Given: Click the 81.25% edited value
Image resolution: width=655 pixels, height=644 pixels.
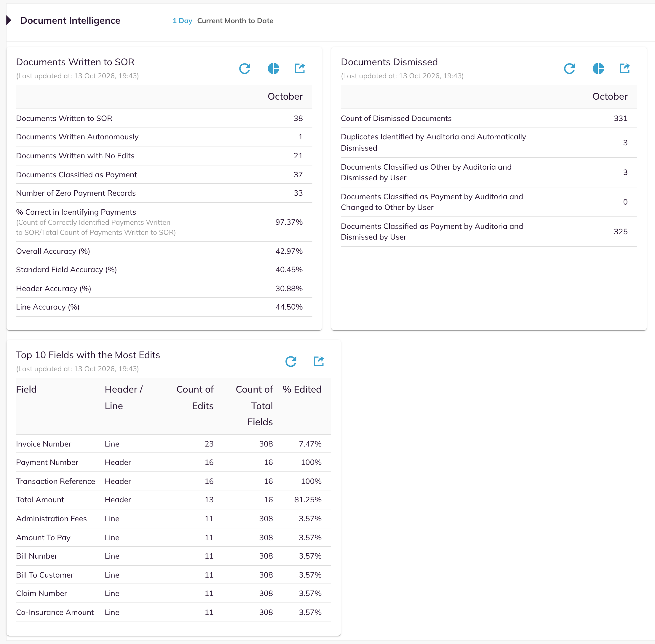Looking at the screenshot, I should [308, 500].
